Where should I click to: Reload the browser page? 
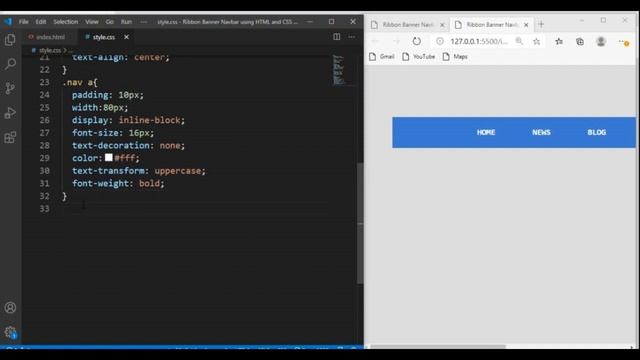416,41
